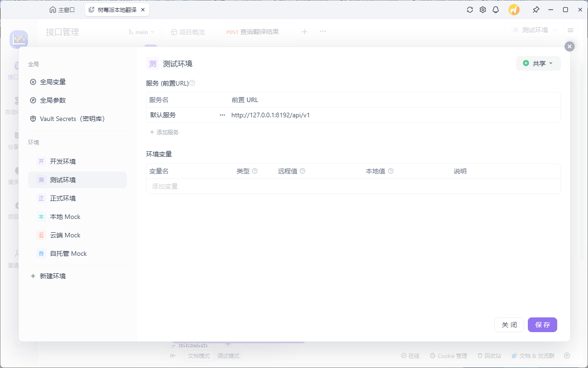The width and height of the screenshot is (588, 368).
Task: Open the more-options dots for 默认服务
Action: point(222,115)
